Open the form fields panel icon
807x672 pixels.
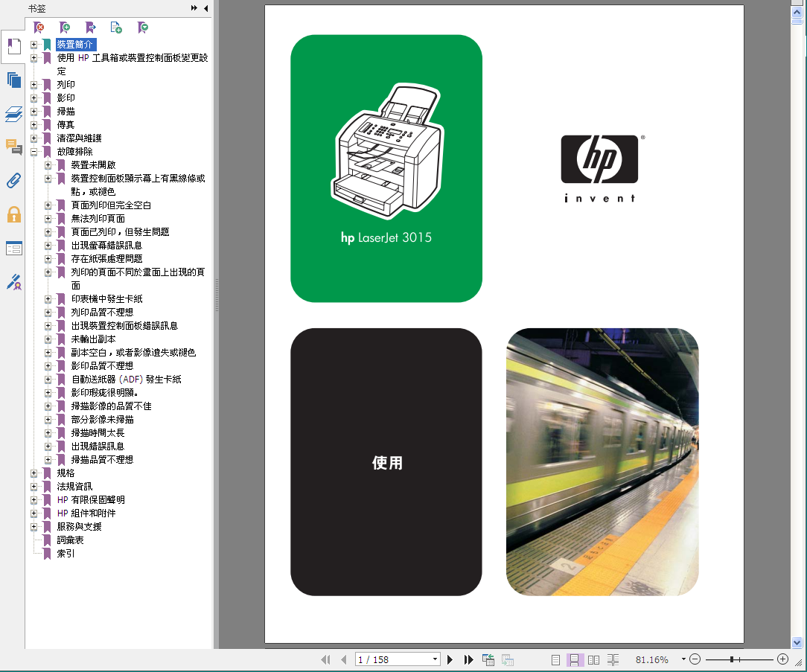coord(14,249)
